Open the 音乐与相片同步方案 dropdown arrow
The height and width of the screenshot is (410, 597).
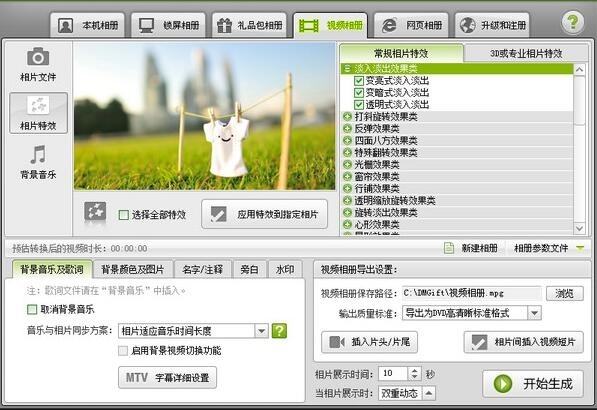point(262,331)
